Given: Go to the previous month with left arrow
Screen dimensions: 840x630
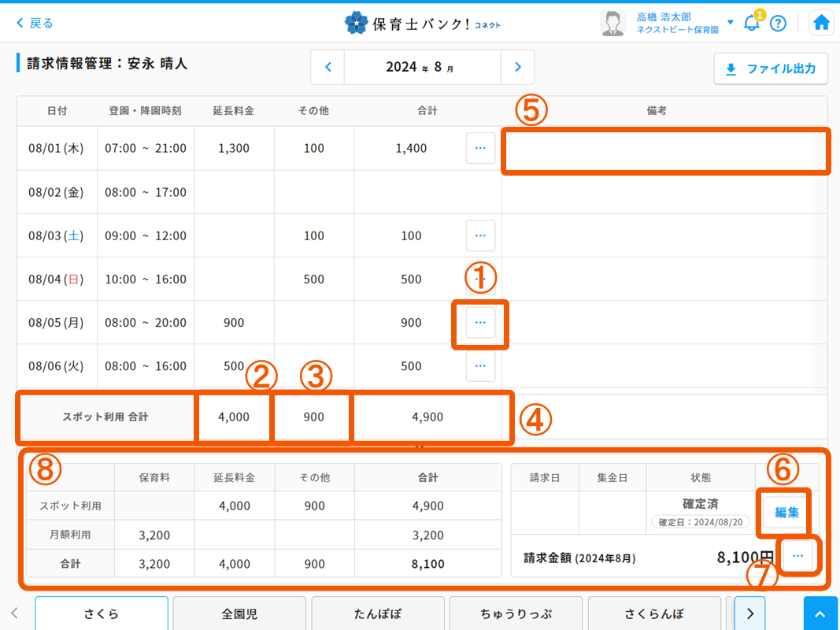Looking at the screenshot, I should [327, 67].
